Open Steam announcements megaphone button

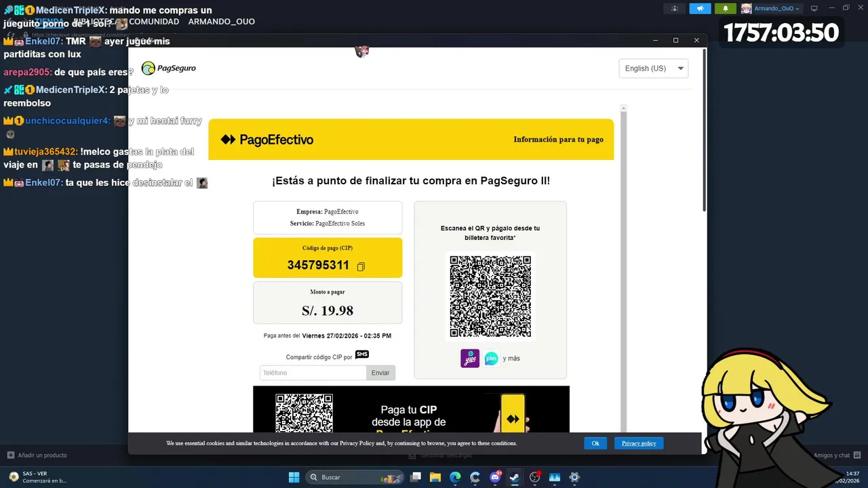click(700, 8)
